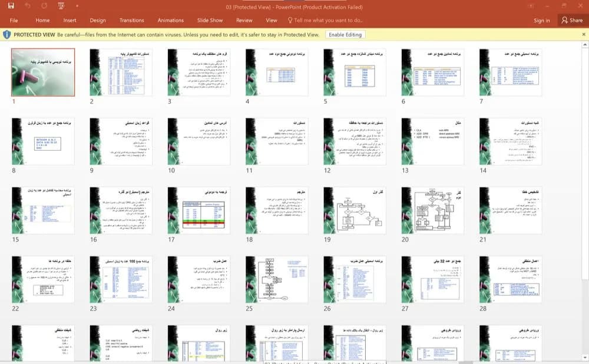Open Customize Quick Access Toolbar dropdown
589x364 pixels.
point(77,6)
